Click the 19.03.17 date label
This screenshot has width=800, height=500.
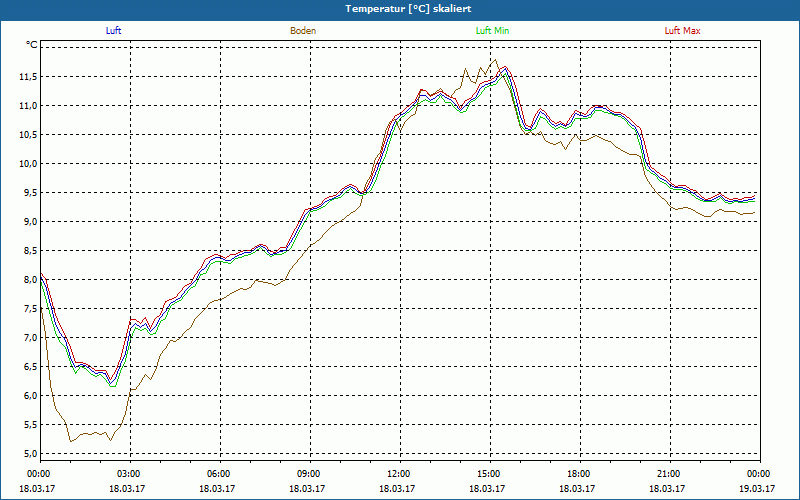[x=757, y=488]
